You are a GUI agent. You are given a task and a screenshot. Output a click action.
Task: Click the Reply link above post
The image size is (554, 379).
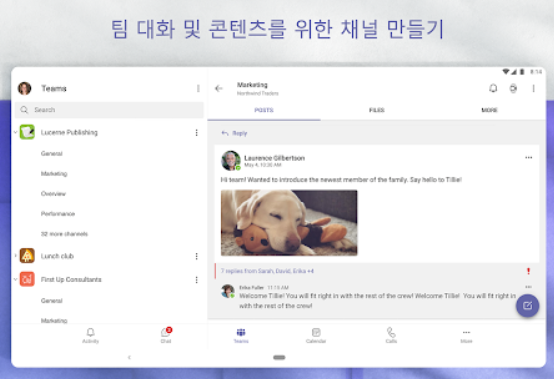point(235,134)
